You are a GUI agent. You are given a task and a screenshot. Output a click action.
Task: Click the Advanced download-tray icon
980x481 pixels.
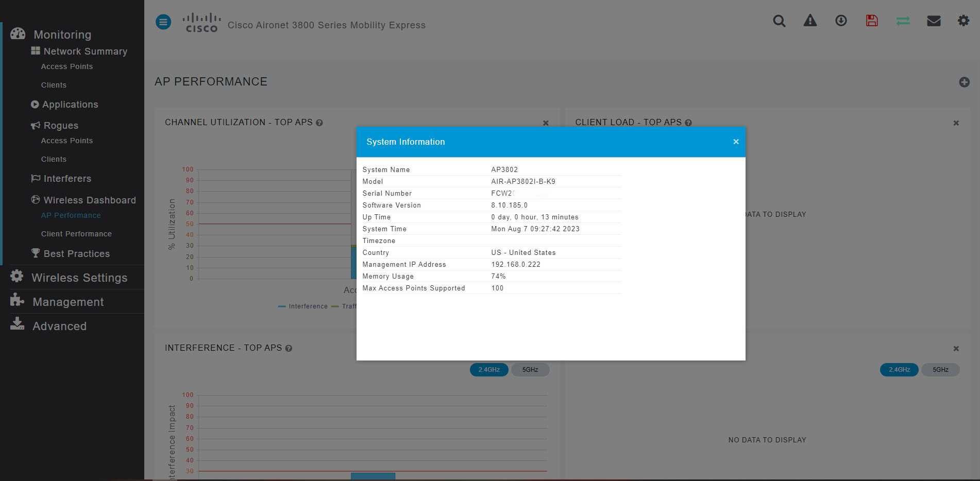17,323
